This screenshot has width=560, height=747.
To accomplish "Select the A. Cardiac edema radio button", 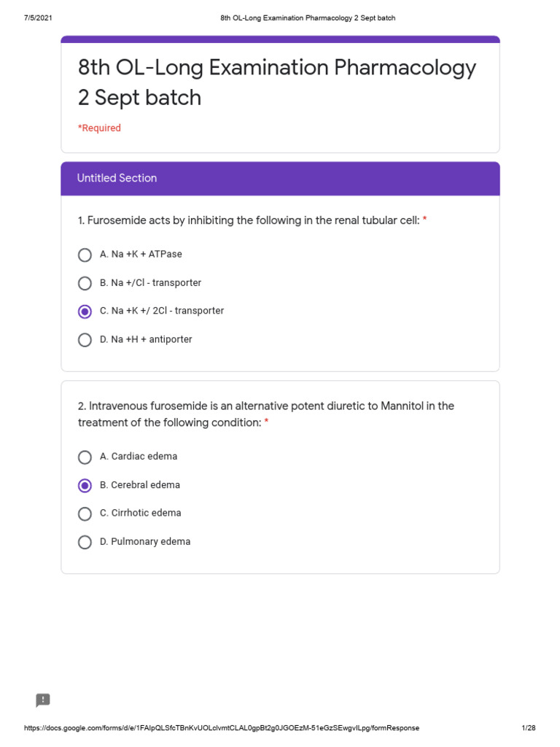I will click(85, 457).
